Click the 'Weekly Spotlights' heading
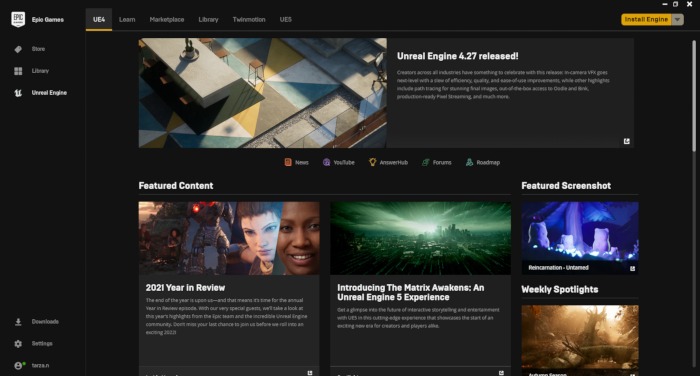700x376 pixels. point(560,289)
